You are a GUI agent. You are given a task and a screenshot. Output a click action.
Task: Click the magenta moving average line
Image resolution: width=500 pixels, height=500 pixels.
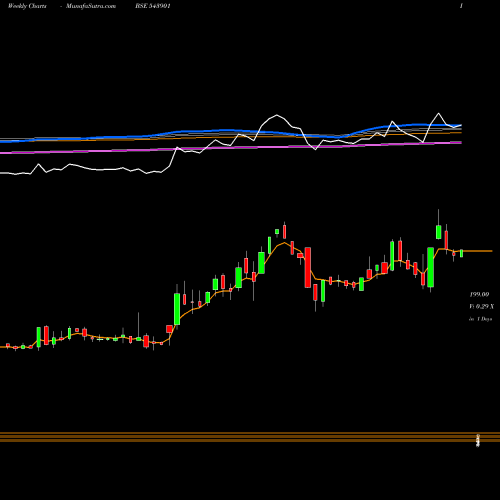[231, 148]
